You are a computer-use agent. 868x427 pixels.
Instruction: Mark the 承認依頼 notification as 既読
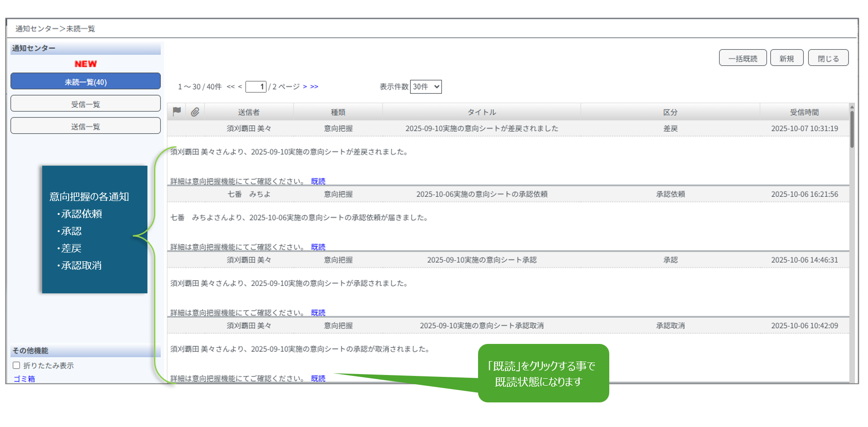click(x=318, y=247)
